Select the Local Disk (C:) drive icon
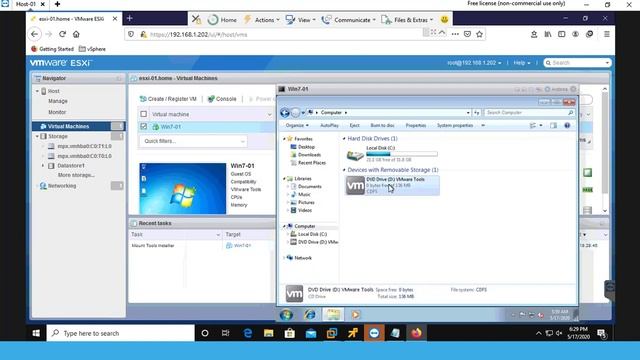The height and width of the screenshot is (360, 640). [355, 154]
